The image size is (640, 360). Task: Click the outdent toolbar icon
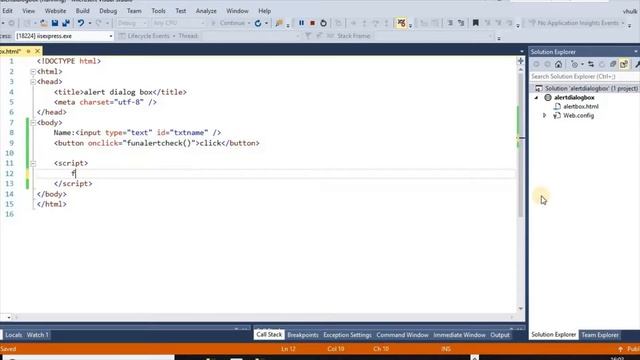pos(461,23)
